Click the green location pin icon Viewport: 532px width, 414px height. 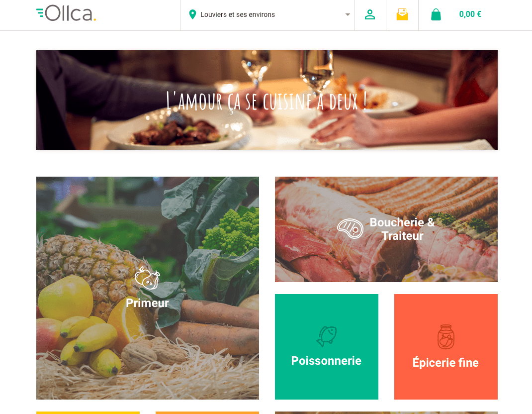pos(192,14)
